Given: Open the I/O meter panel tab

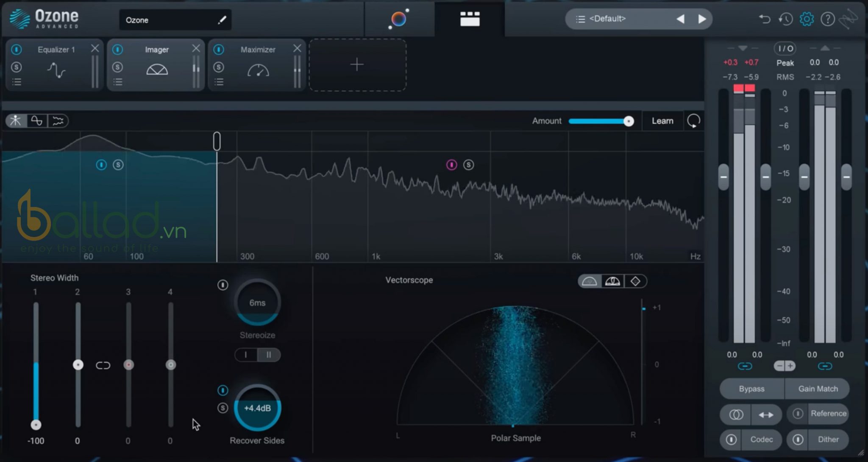Looking at the screenshot, I should coord(785,48).
